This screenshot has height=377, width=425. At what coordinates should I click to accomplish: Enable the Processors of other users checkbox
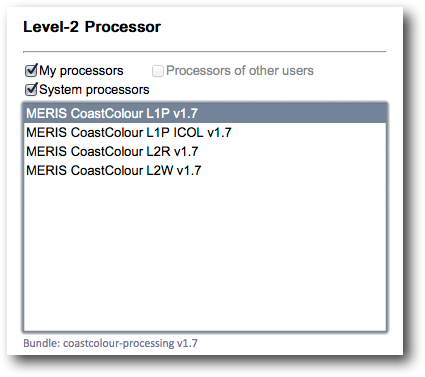click(x=158, y=71)
